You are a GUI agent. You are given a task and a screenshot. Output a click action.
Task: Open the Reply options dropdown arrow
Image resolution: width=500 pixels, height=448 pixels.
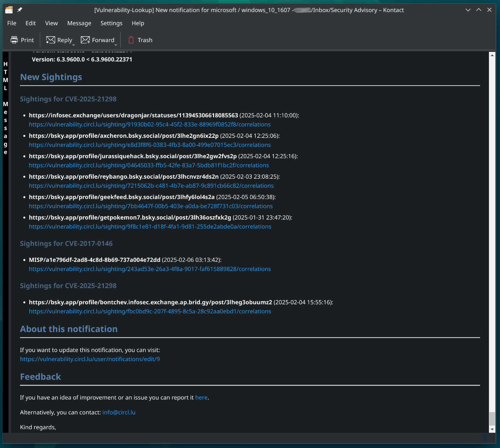(74, 45)
